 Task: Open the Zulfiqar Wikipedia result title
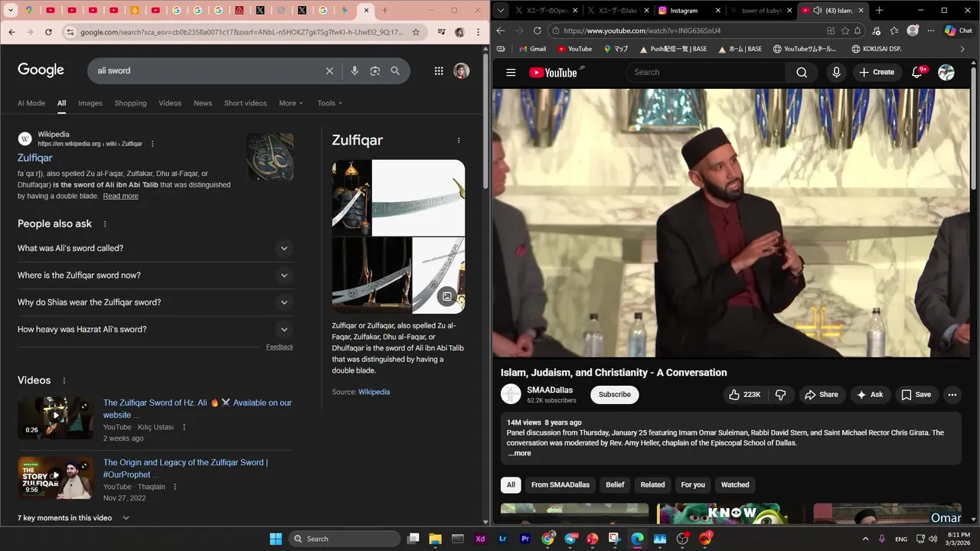point(35,158)
